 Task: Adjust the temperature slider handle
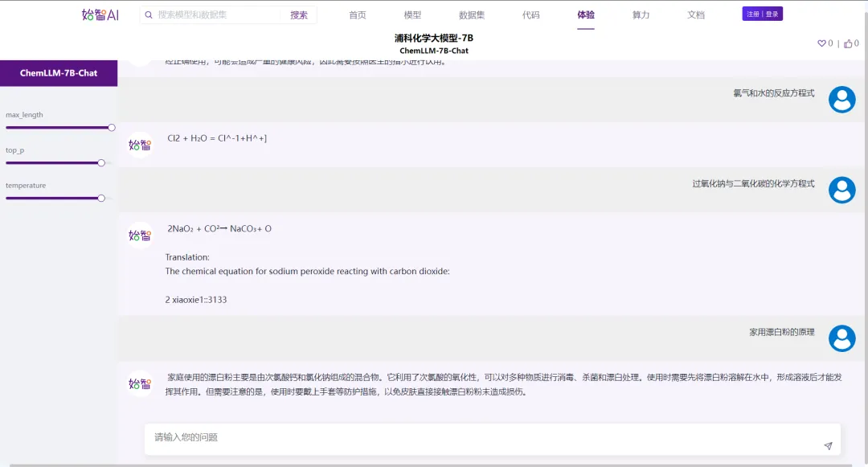tap(101, 198)
